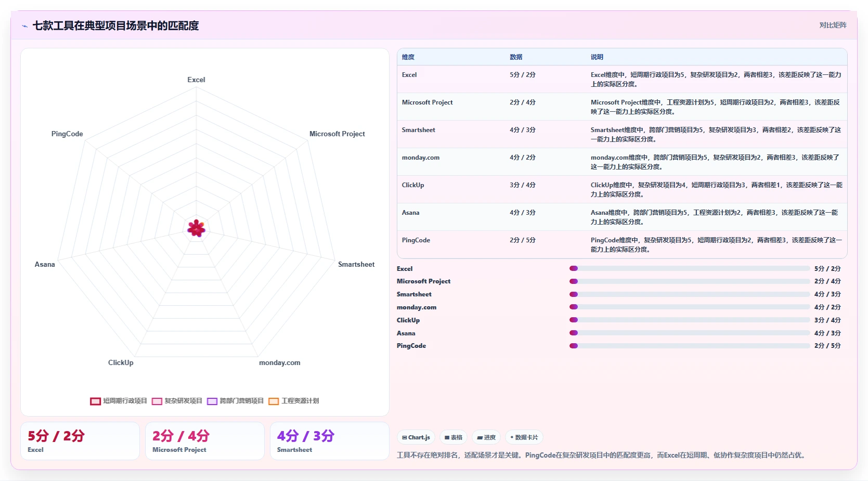Screen dimensions: 868x481
Task: Click the small icon left of the page title
Action: click(25, 26)
